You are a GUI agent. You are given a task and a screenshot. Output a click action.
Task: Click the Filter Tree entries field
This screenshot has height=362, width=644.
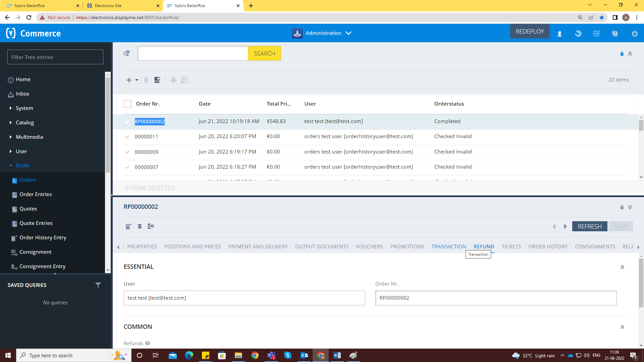point(55,57)
